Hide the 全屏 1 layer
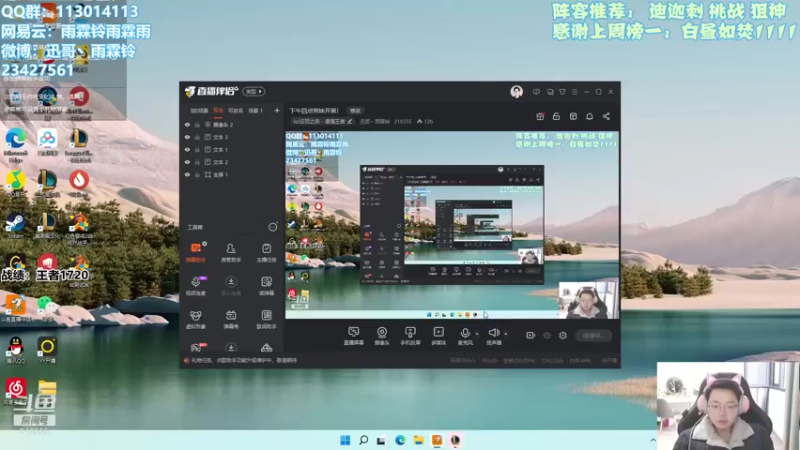The height and width of the screenshot is (450, 800). point(187,174)
